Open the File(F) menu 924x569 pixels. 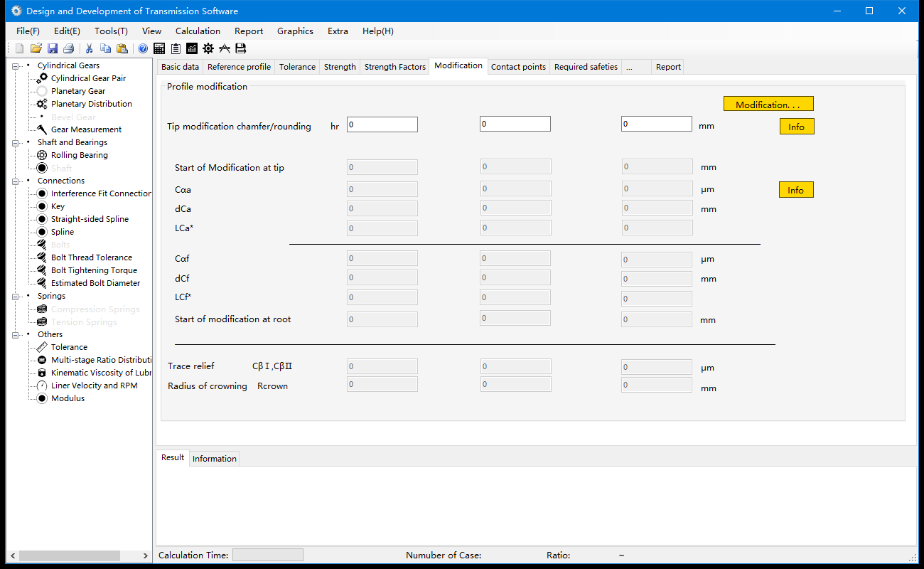tap(28, 31)
